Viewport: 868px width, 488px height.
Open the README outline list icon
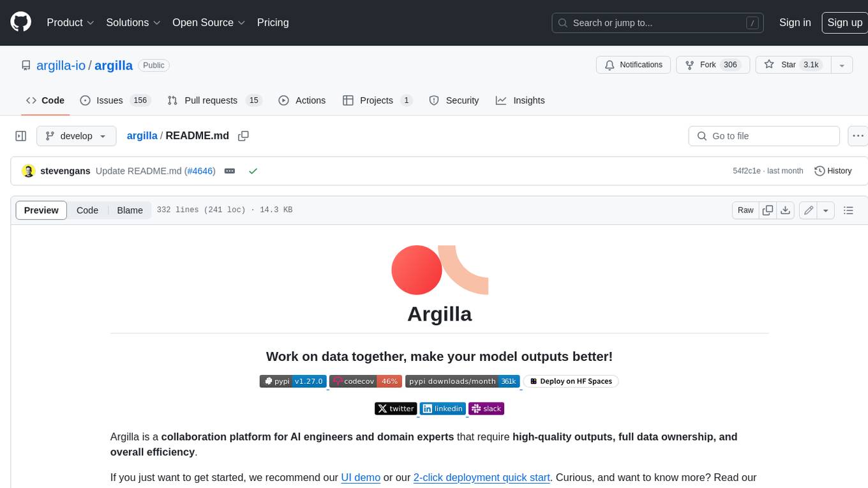point(848,210)
